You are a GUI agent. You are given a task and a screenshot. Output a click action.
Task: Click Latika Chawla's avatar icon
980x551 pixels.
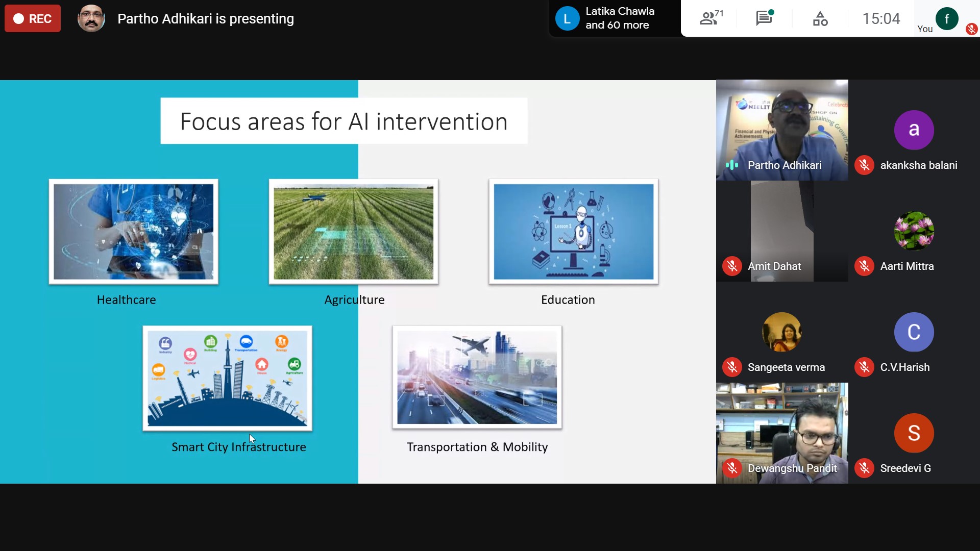click(567, 19)
